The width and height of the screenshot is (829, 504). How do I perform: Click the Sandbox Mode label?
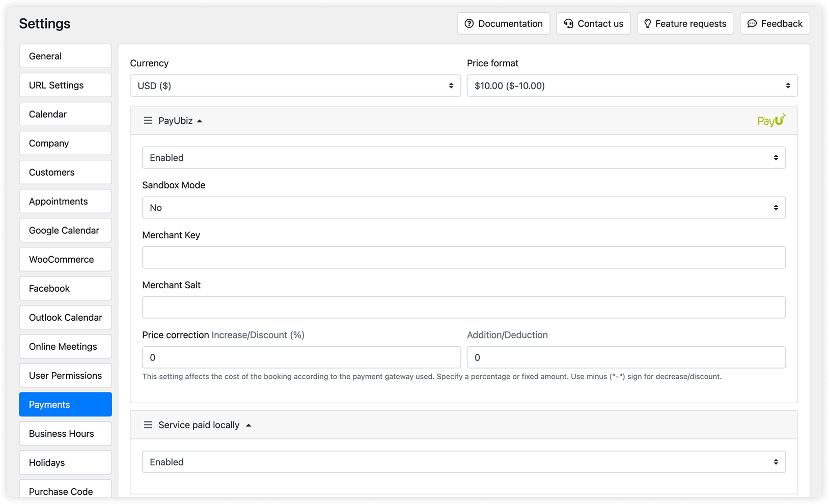(x=174, y=185)
